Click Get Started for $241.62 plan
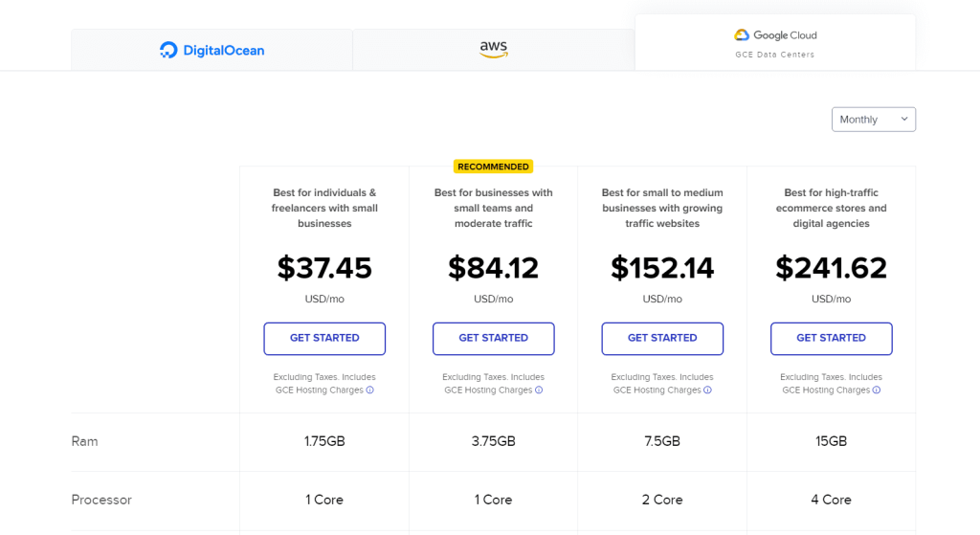980x535 pixels. click(831, 338)
